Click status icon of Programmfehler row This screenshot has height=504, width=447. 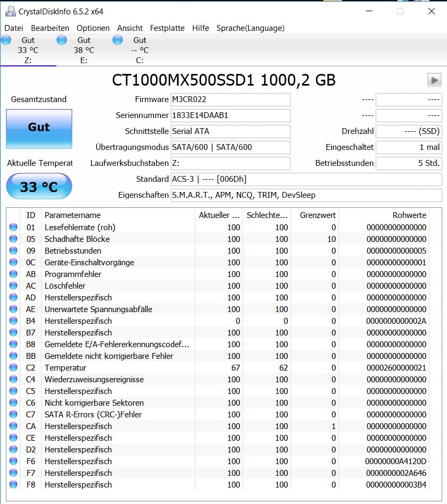13,274
